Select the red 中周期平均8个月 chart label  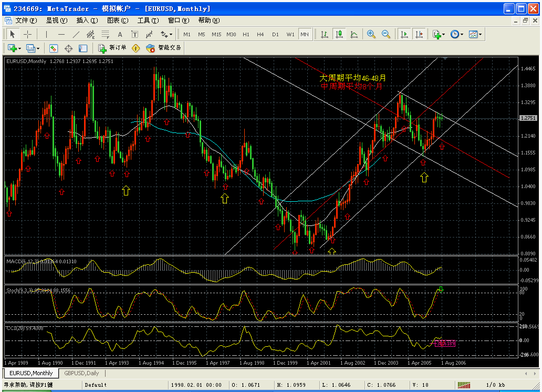(x=351, y=86)
